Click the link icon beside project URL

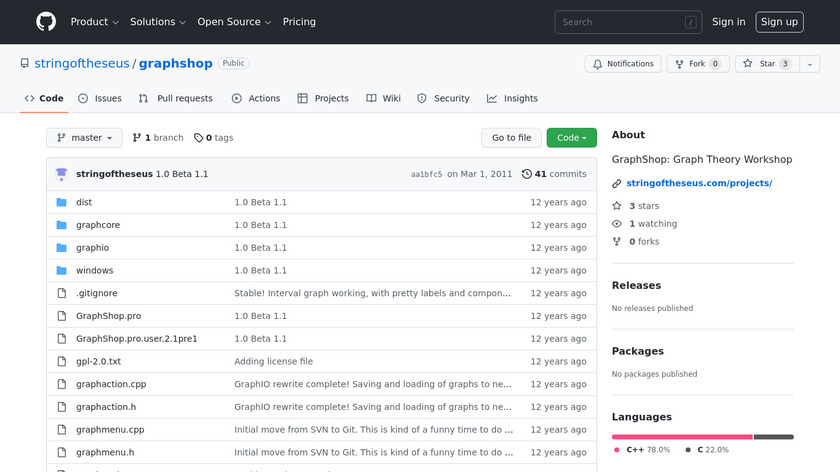(x=617, y=183)
